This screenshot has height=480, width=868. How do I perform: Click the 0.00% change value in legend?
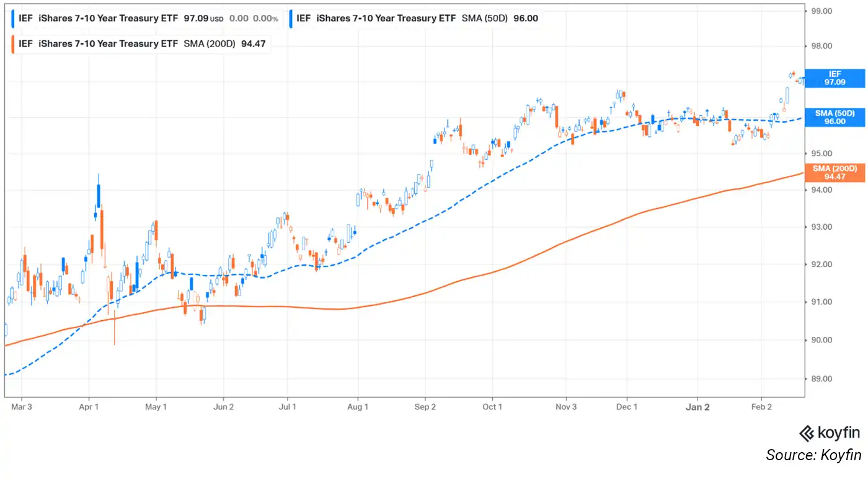[x=265, y=19]
